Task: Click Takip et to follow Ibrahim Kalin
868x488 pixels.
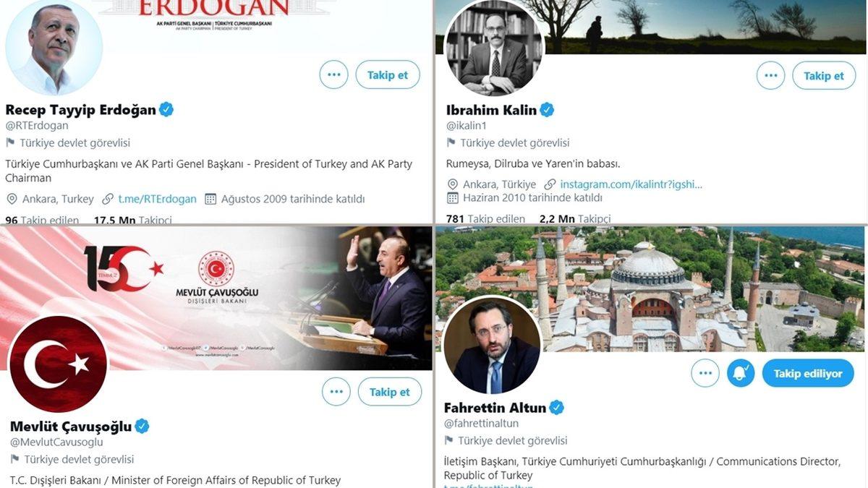Action: [824, 74]
